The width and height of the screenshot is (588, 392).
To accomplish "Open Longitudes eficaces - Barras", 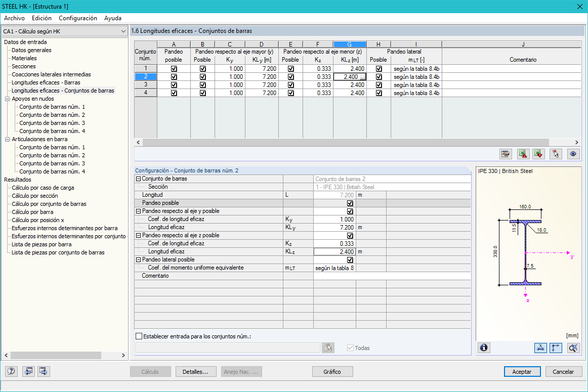I will coord(46,82).
